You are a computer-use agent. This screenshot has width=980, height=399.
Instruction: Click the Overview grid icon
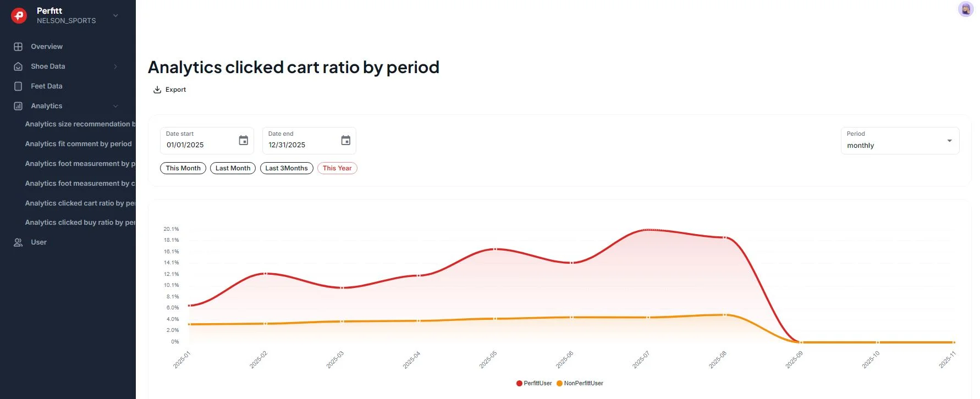pos(18,47)
